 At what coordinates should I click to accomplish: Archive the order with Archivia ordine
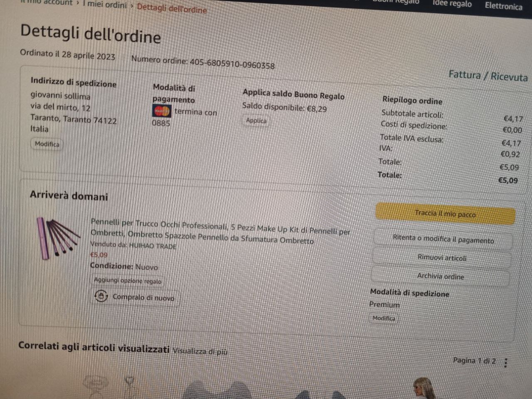[441, 276]
